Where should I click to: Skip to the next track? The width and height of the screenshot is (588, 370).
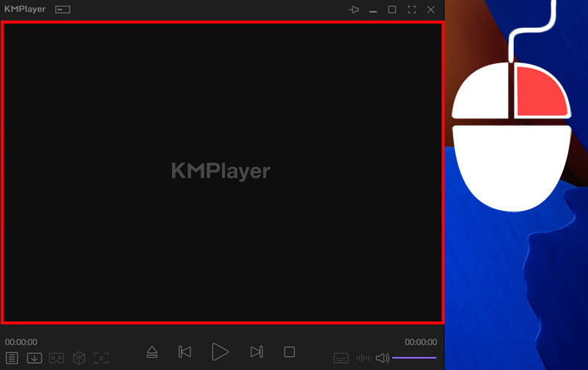[x=257, y=352]
